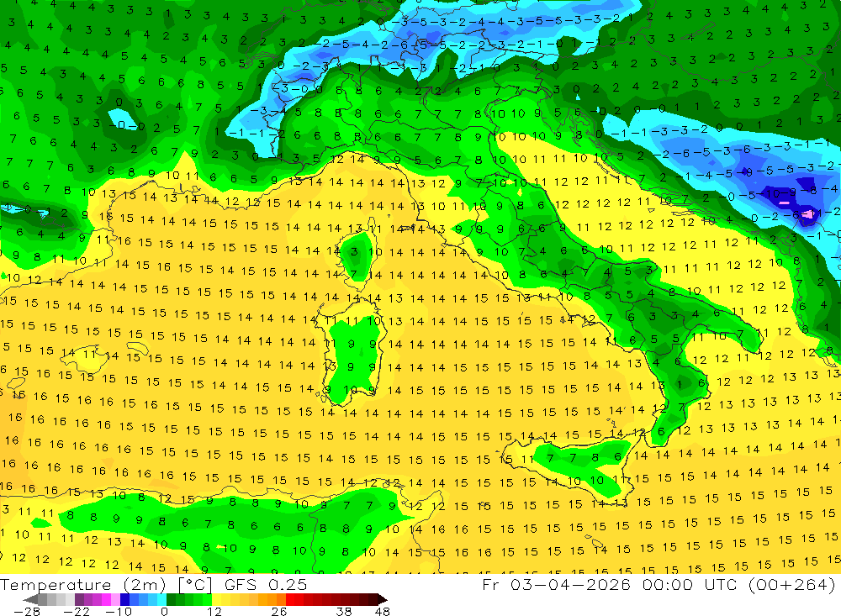Click the pink coldest spot on the Balkans
The height and width of the screenshot is (616, 841).
coord(807,214)
